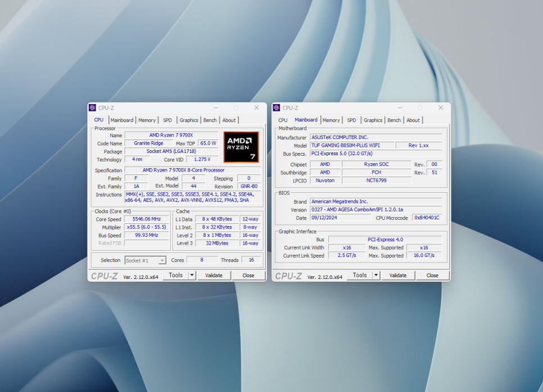Click Tools button in left CPU-Z window

click(x=175, y=275)
